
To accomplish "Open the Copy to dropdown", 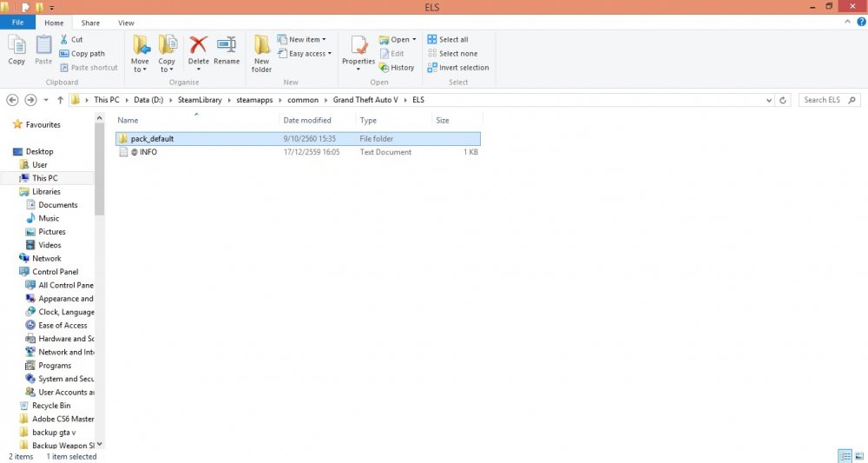I will [x=167, y=53].
